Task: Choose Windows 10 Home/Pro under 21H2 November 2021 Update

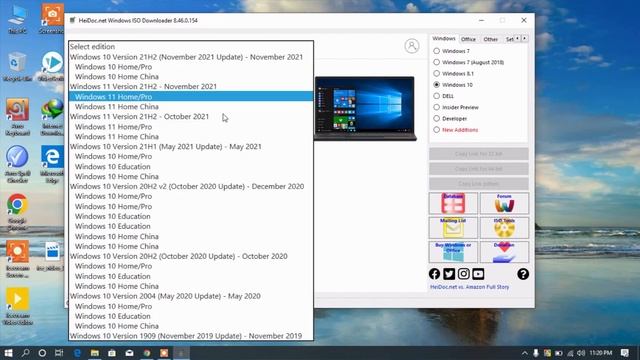Action: point(191,67)
